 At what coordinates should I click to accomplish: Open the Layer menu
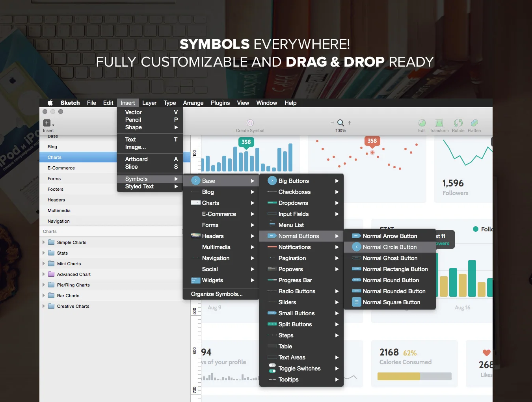pyautogui.click(x=149, y=103)
